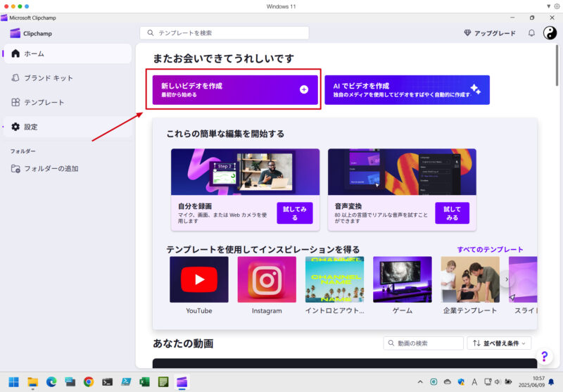Click the macOS gear icon at top right
563x392 pixels.
point(557,6)
